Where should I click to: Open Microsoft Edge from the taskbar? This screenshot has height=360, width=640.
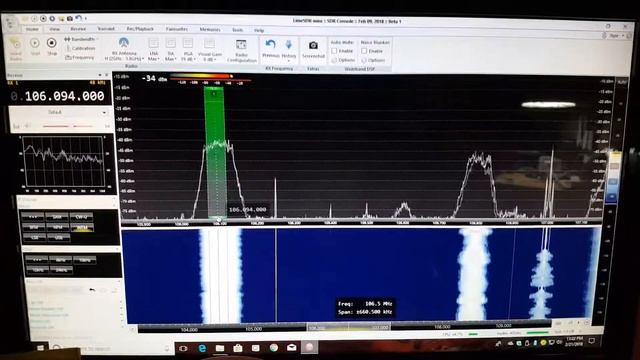tap(202, 348)
